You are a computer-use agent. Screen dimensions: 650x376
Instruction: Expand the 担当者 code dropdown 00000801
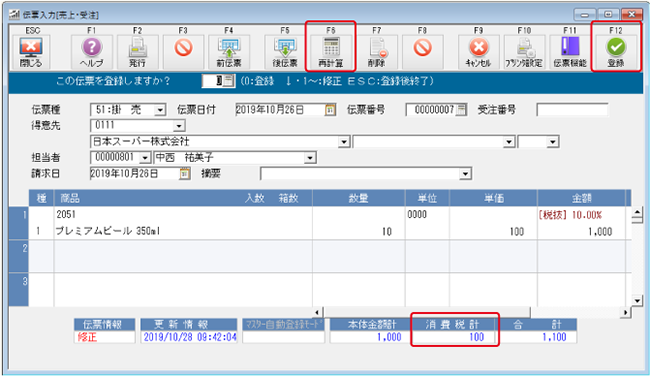point(145,158)
